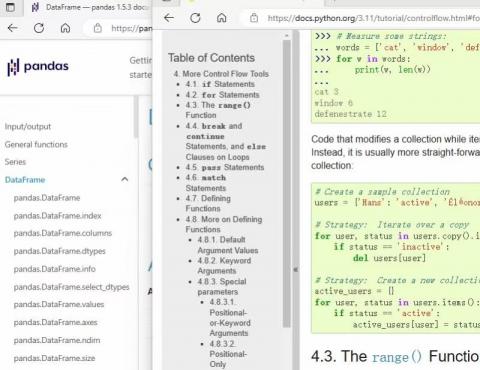Click the pandas logo
This screenshot has height=370, width=480.
pyautogui.click(x=38, y=67)
